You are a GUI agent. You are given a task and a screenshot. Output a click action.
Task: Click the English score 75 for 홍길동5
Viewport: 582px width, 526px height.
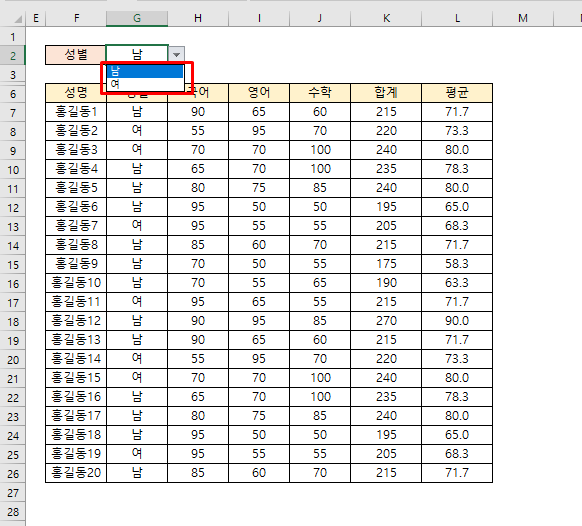(259, 187)
